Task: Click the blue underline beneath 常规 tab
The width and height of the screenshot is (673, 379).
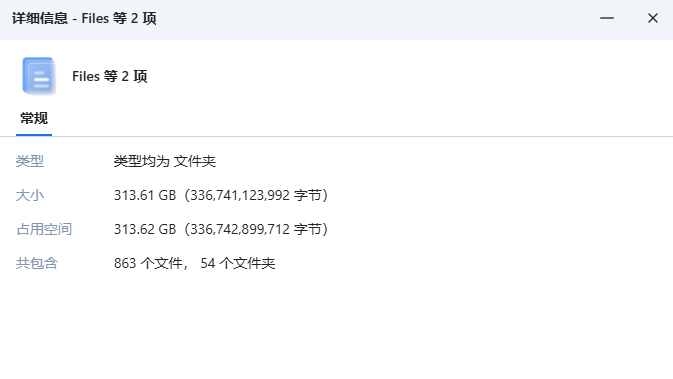Action: [34, 135]
